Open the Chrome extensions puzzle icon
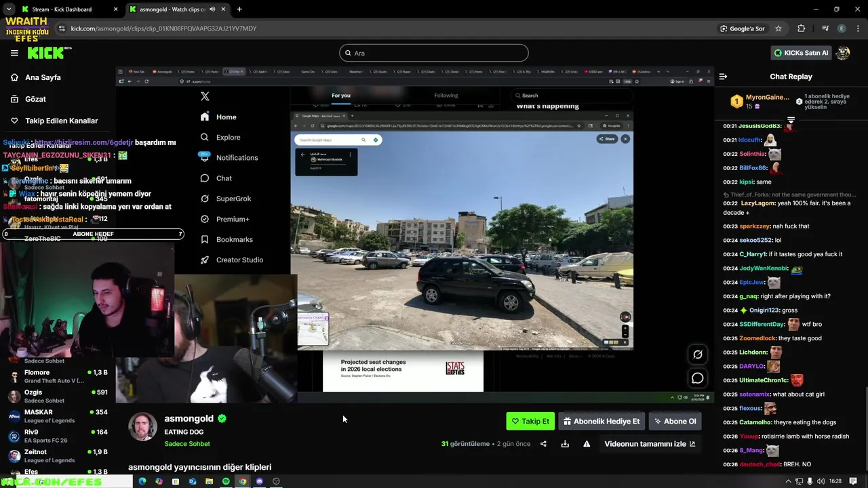868x488 pixels. tap(802, 28)
